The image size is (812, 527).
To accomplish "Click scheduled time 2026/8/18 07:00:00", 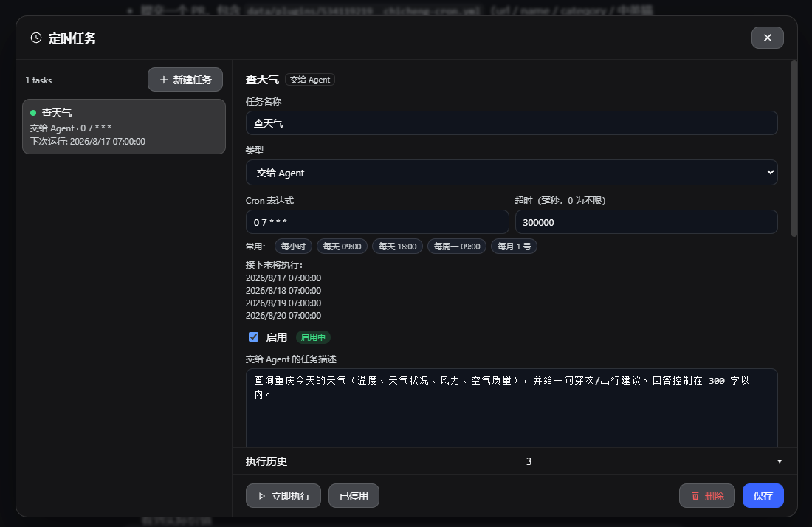I will pyautogui.click(x=283, y=290).
